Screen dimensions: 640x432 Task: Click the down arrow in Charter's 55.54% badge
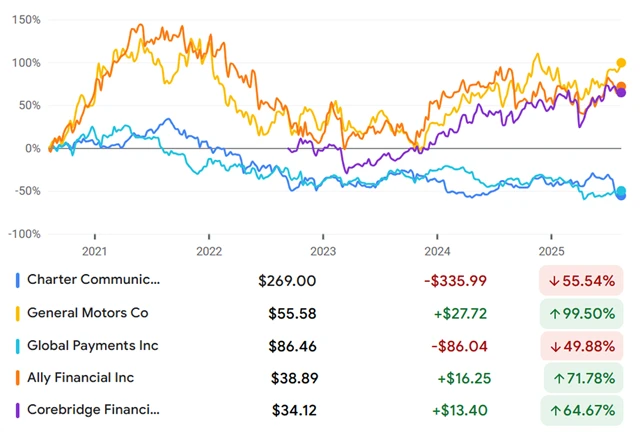(551, 281)
